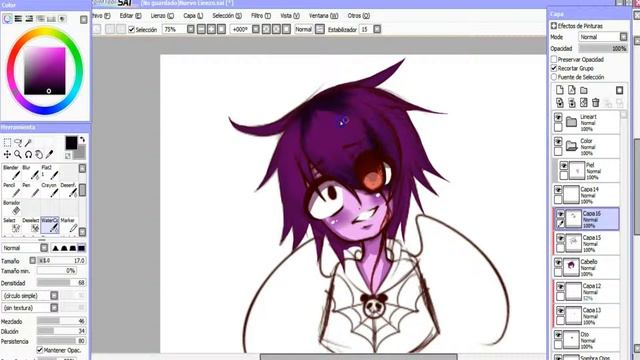Hide the Capa14 layer
This screenshot has width=640, height=360.
[x=558, y=190]
